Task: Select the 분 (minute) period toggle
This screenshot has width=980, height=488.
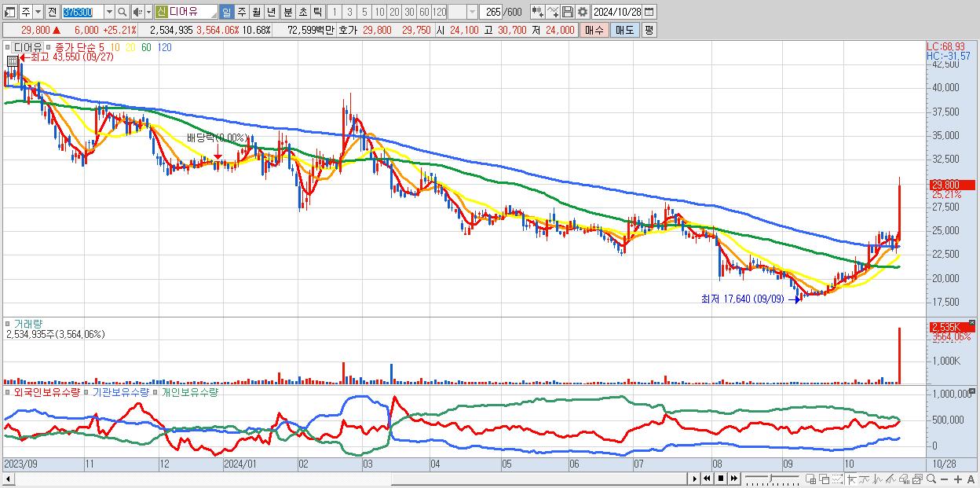Action: pyautogui.click(x=288, y=13)
